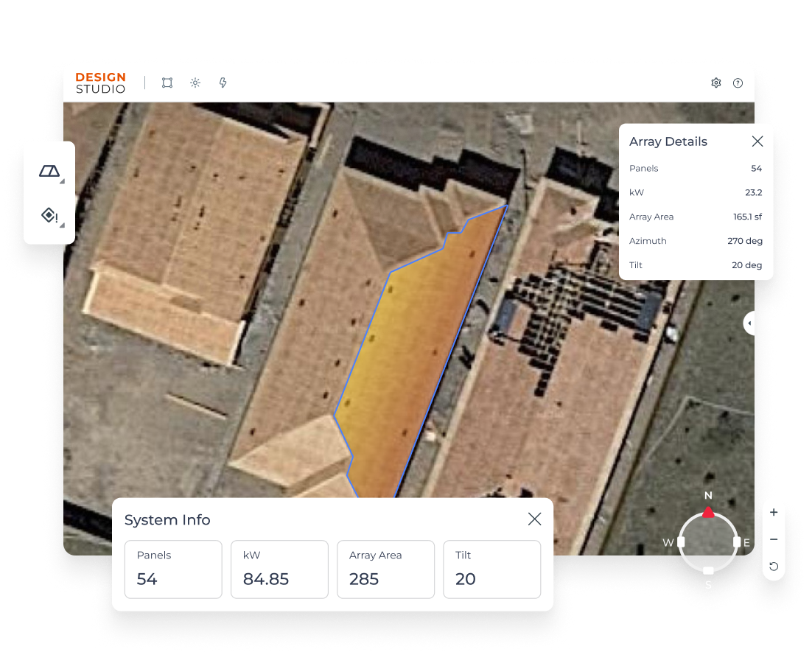Click the lightning bolt electrical icon
The image size is (812, 666).
coord(223,83)
